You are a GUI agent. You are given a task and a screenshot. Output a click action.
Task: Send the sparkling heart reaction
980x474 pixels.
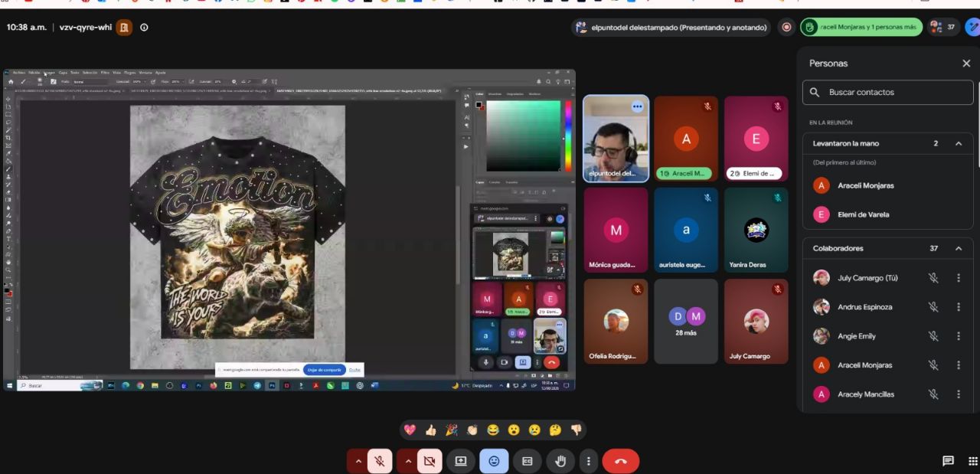[x=410, y=430]
